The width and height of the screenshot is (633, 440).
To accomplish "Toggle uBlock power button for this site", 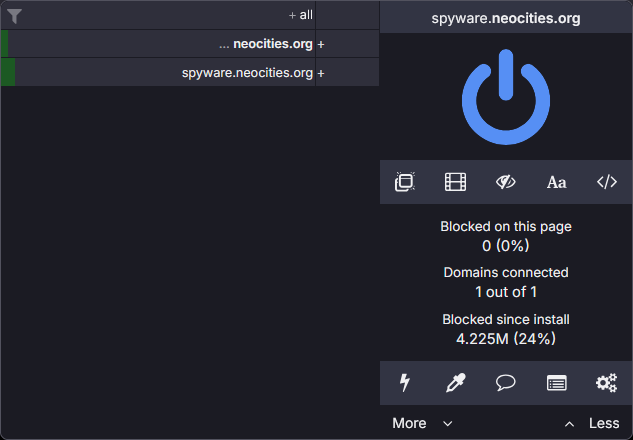I will tap(506, 97).
